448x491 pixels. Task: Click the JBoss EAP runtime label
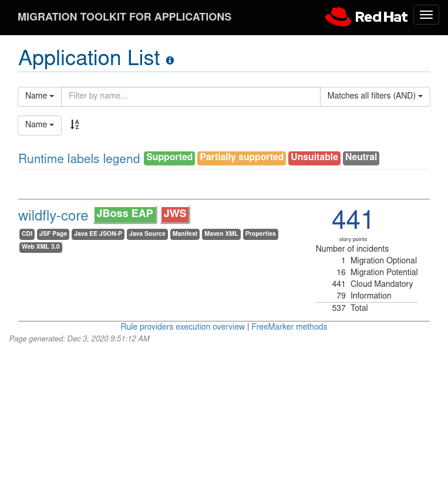(125, 215)
